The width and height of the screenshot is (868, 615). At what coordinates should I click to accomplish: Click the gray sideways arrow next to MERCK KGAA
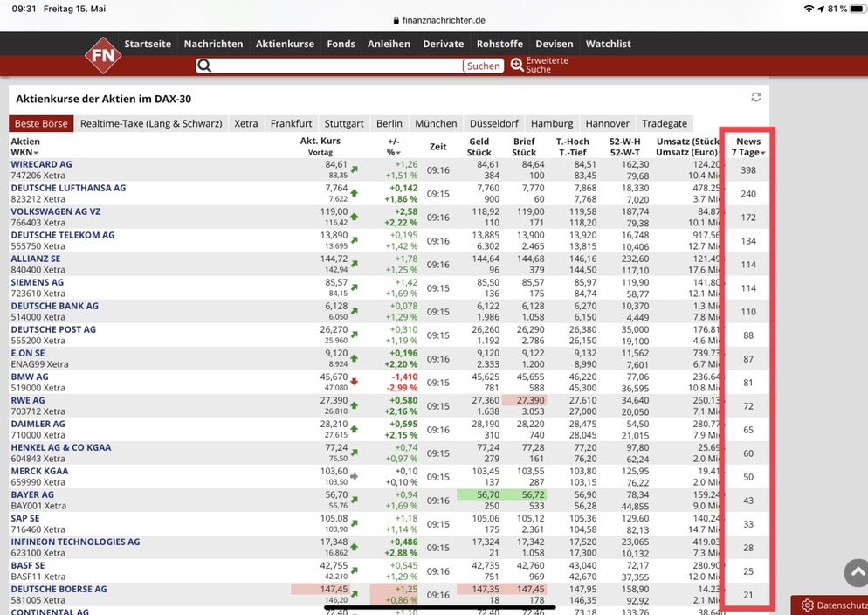[355, 475]
